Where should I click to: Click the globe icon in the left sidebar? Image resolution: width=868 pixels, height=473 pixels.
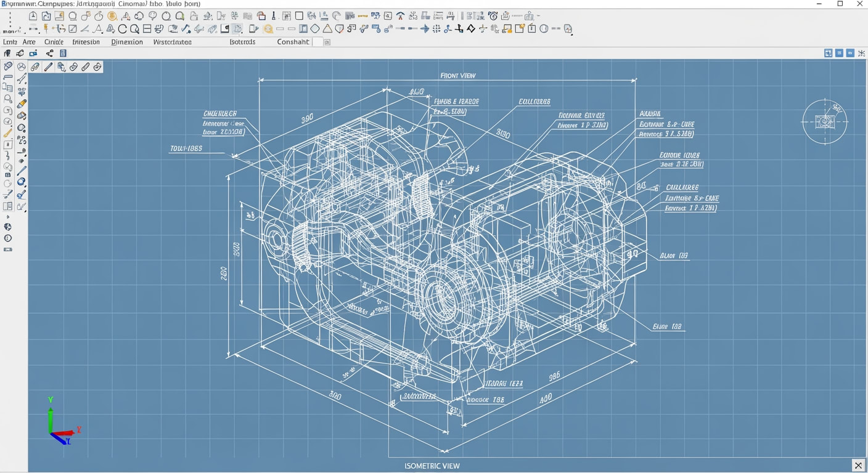point(8,227)
